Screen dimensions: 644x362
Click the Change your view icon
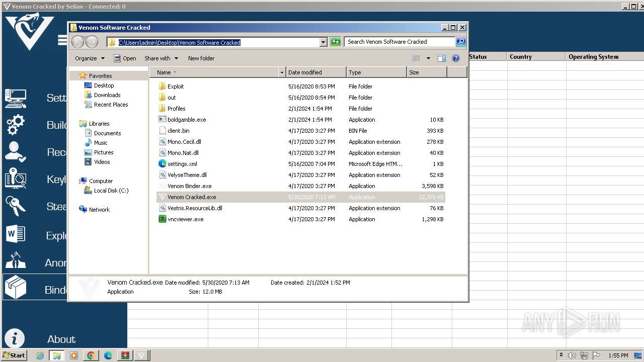416,58
